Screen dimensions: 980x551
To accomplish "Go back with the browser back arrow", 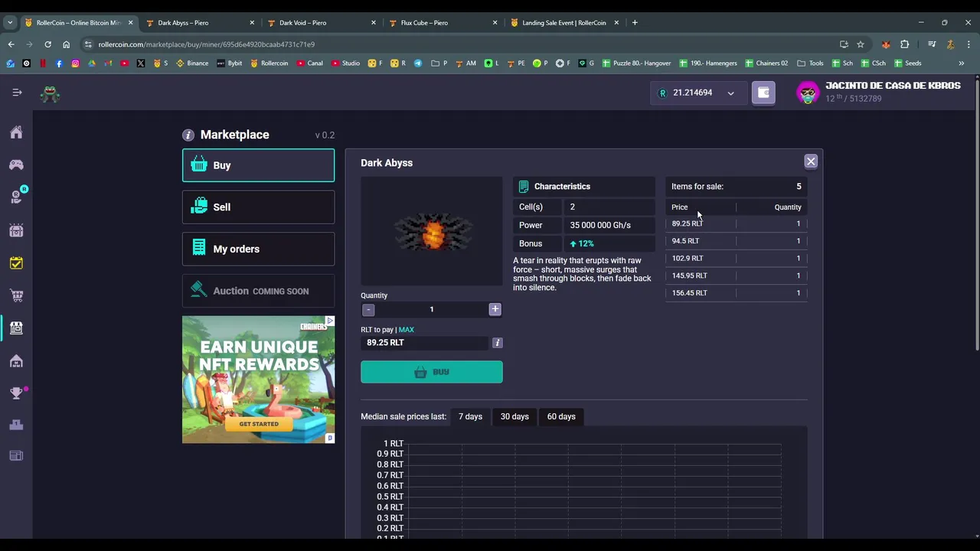I will 11,44.
